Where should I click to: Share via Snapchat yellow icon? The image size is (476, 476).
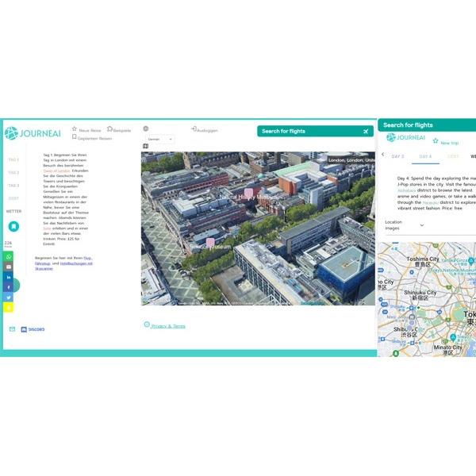[9, 307]
